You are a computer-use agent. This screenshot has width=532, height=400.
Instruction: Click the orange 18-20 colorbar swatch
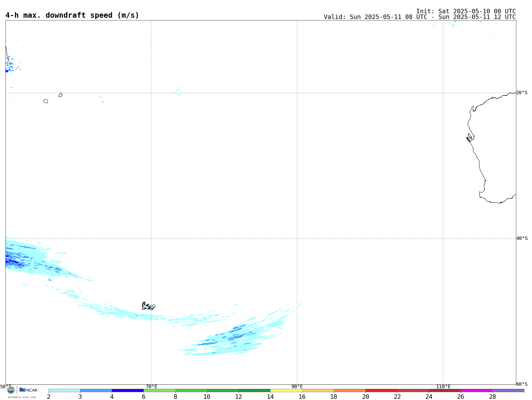[349, 391]
